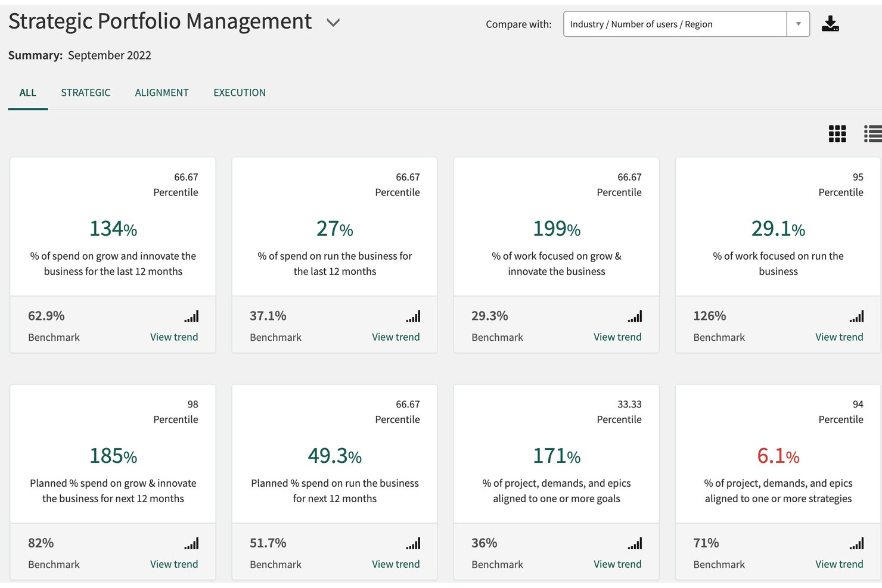Click the 94 Percentile label
This screenshot has height=588, width=882.
click(841, 412)
